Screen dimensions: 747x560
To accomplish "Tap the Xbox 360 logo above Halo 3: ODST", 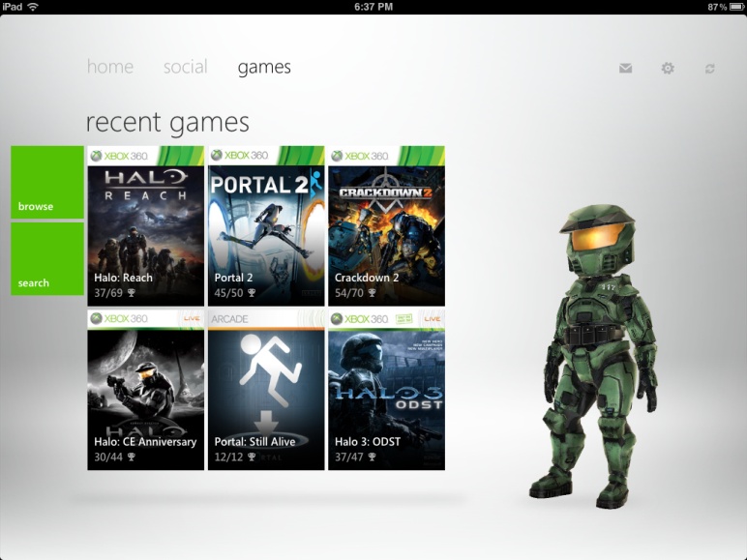I will click(360, 318).
